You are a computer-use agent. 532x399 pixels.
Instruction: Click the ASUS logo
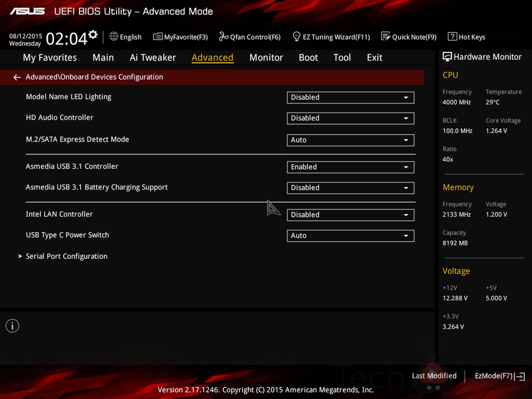(27, 11)
